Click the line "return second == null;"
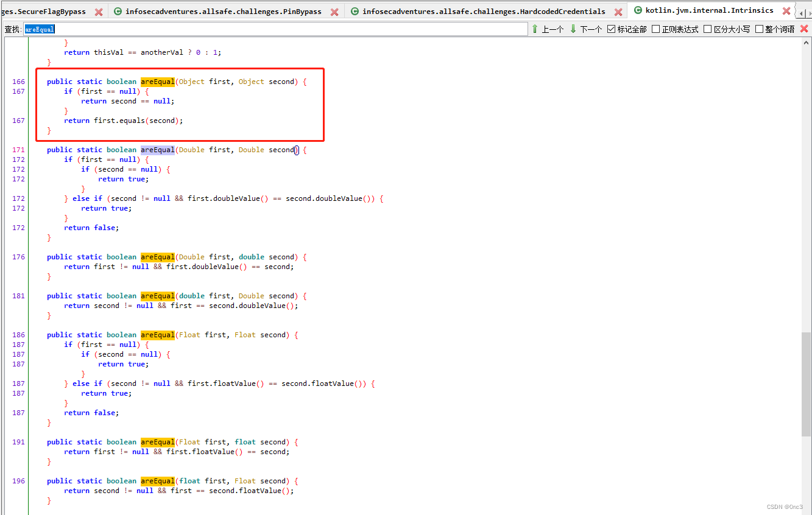Image resolution: width=812 pixels, height=515 pixels. [127, 101]
